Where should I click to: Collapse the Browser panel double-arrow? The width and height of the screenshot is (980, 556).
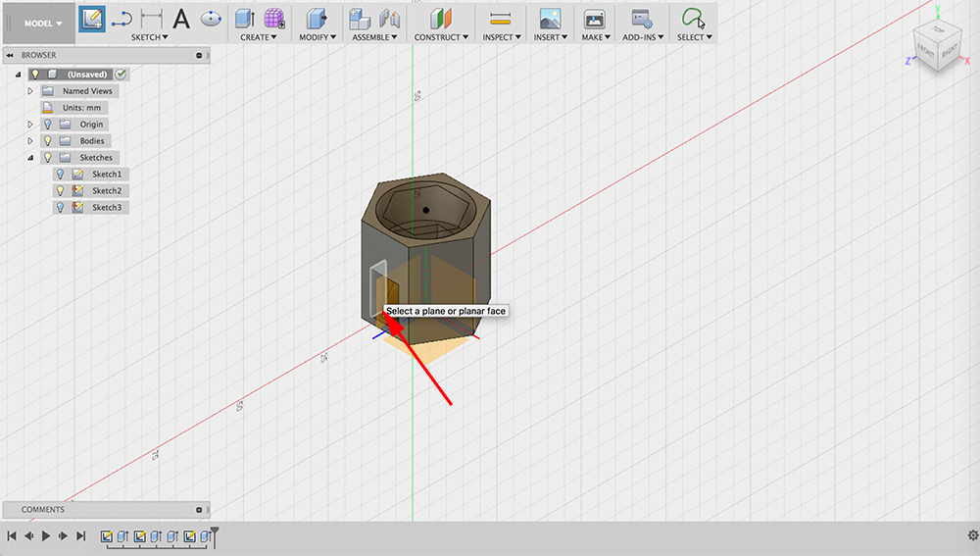(x=10, y=55)
